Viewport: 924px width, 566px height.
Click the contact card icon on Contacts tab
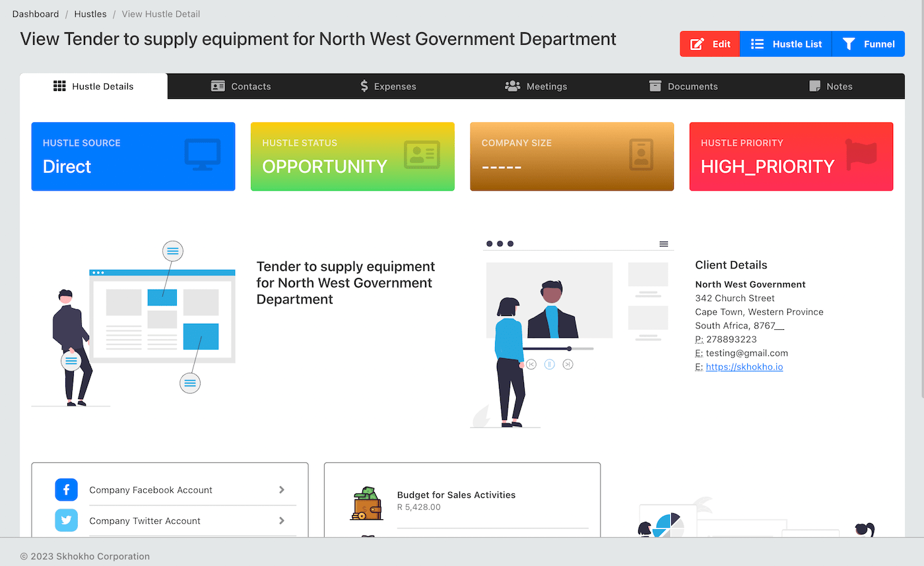(218, 86)
